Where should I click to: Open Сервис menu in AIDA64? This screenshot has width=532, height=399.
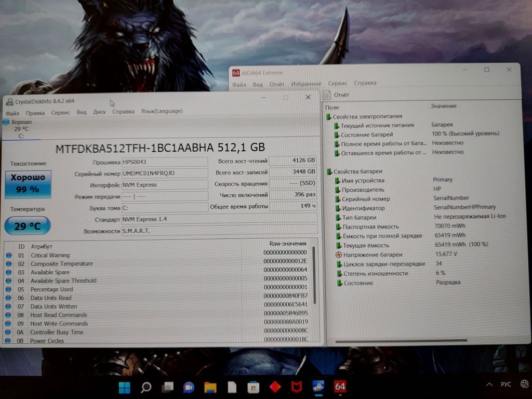pyautogui.click(x=338, y=84)
